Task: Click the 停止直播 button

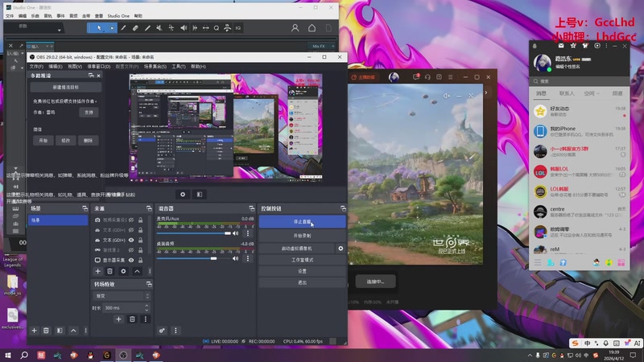Action: [x=302, y=223]
